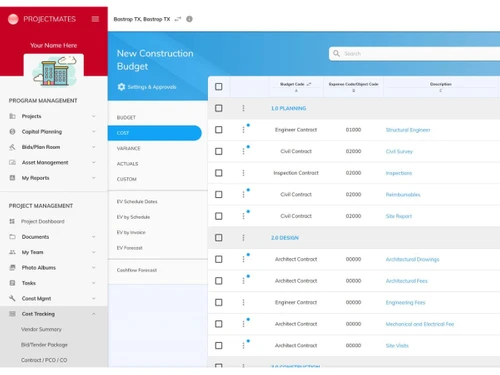Image resolution: width=500 pixels, height=375 pixels.
Task: Switch to the BUDGET view
Action: click(x=126, y=118)
